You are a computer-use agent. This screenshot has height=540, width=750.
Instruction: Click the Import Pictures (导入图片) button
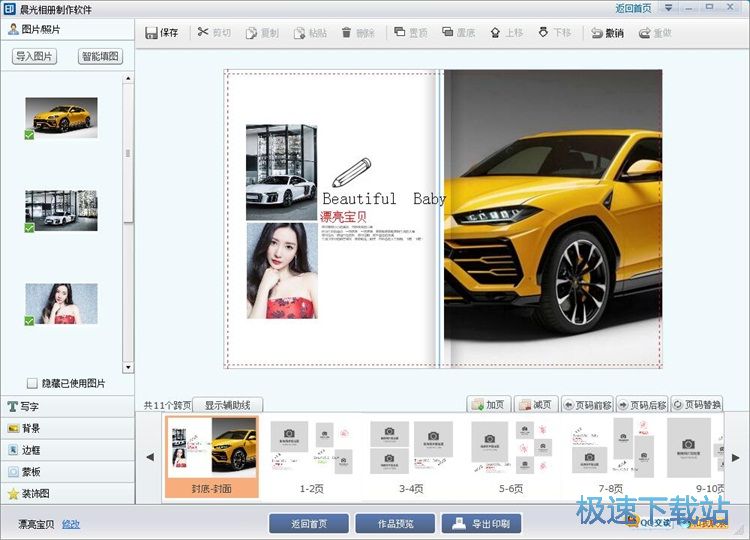pos(36,57)
